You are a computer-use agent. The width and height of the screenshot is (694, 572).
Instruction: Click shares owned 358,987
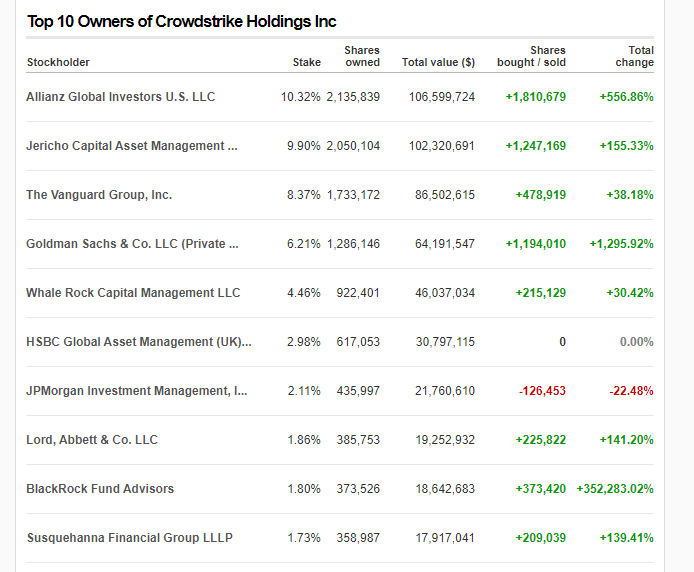(358, 538)
